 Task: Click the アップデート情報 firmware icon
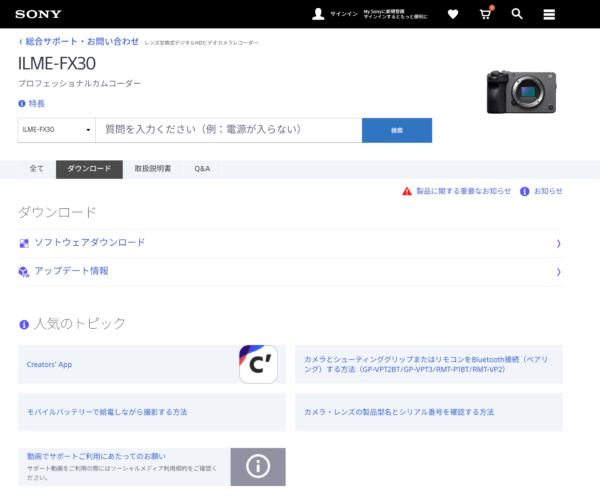(x=24, y=272)
